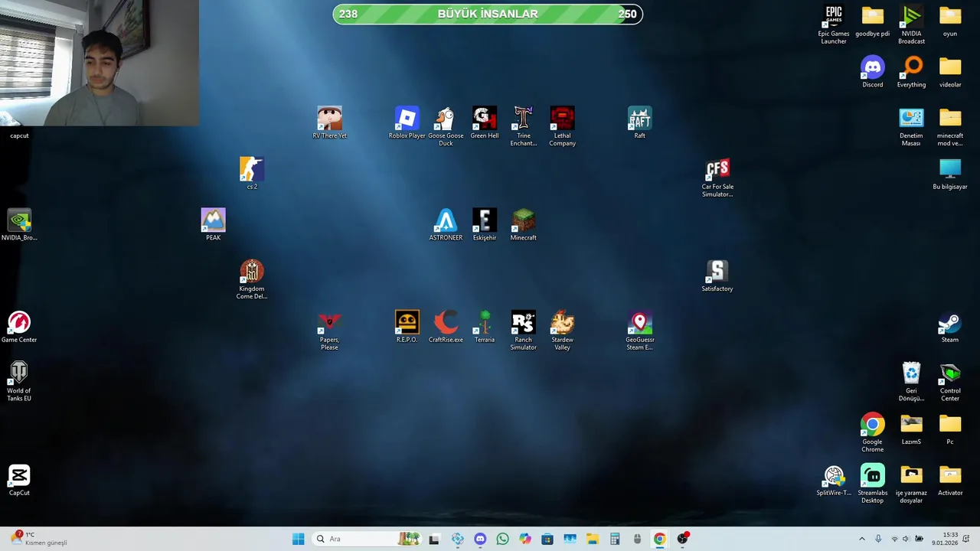
Task: Expand the hidden system tray icons
Action: pos(862,539)
